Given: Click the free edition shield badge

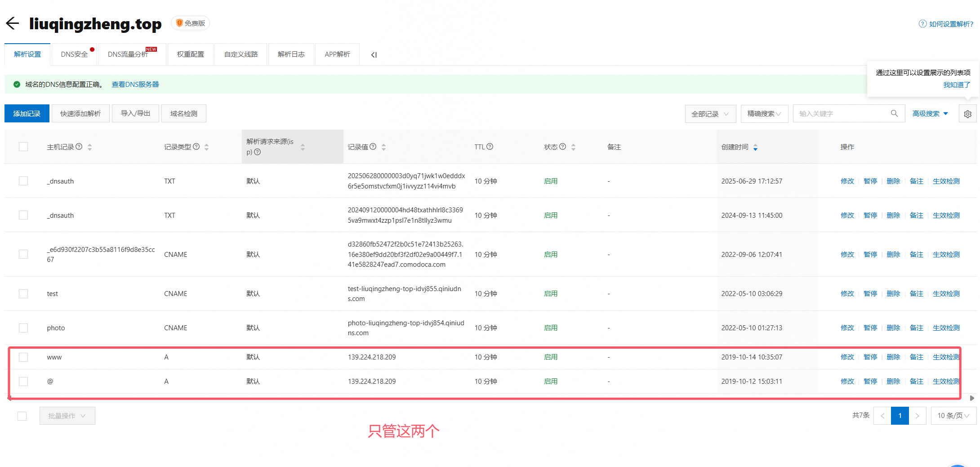Looking at the screenshot, I should click(x=190, y=23).
